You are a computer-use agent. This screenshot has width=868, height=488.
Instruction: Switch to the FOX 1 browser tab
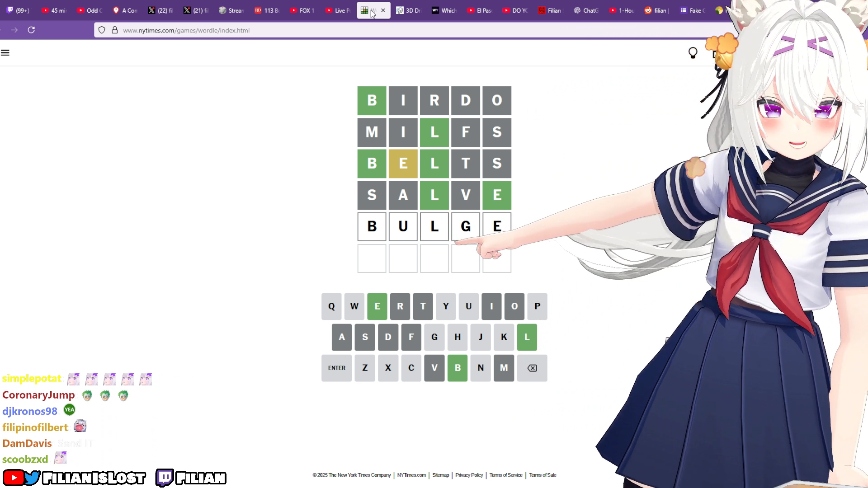302,10
